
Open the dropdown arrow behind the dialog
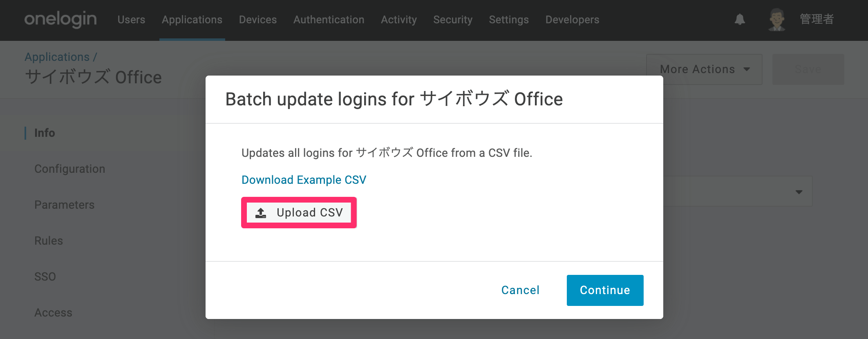(x=799, y=192)
